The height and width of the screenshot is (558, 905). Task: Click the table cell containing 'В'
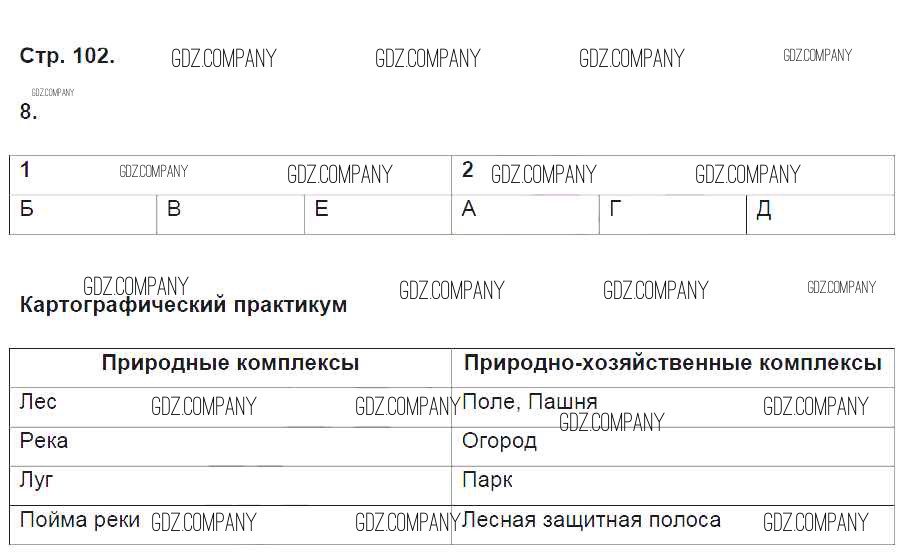click(230, 213)
